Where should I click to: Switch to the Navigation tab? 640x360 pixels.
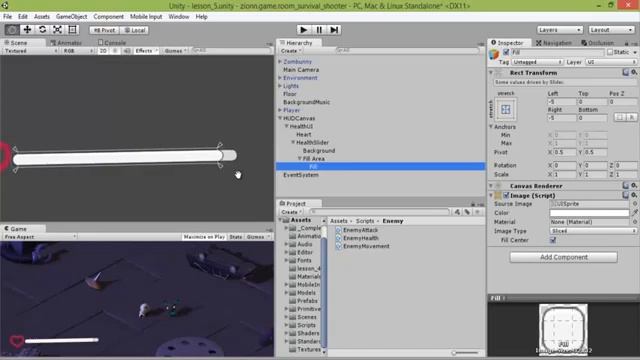click(x=554, y=43)
